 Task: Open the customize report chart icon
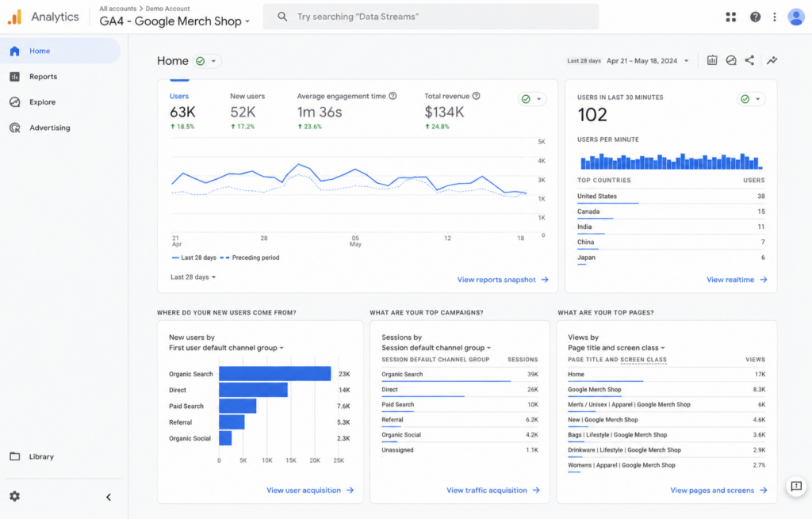(x=712, y=60)
